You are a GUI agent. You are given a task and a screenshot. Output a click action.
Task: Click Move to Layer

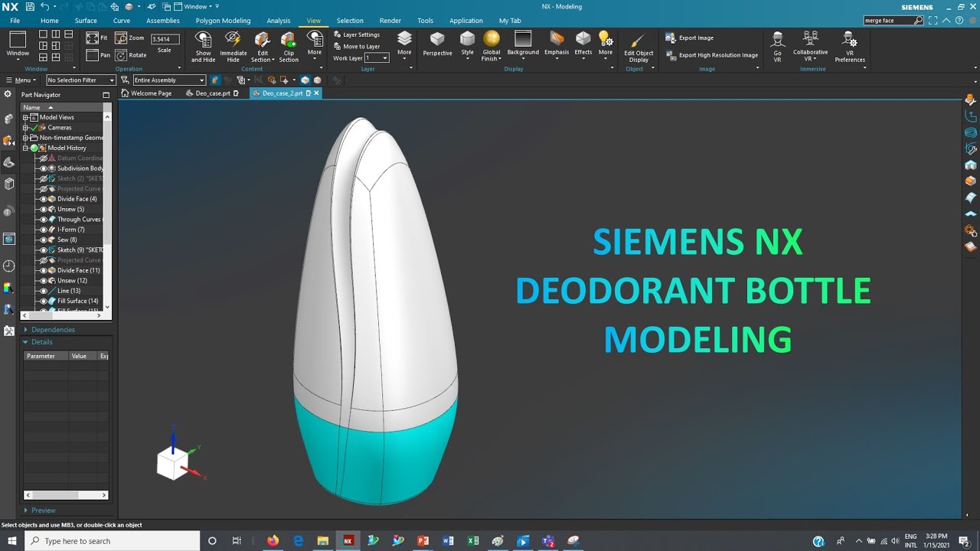coord(357,46)
